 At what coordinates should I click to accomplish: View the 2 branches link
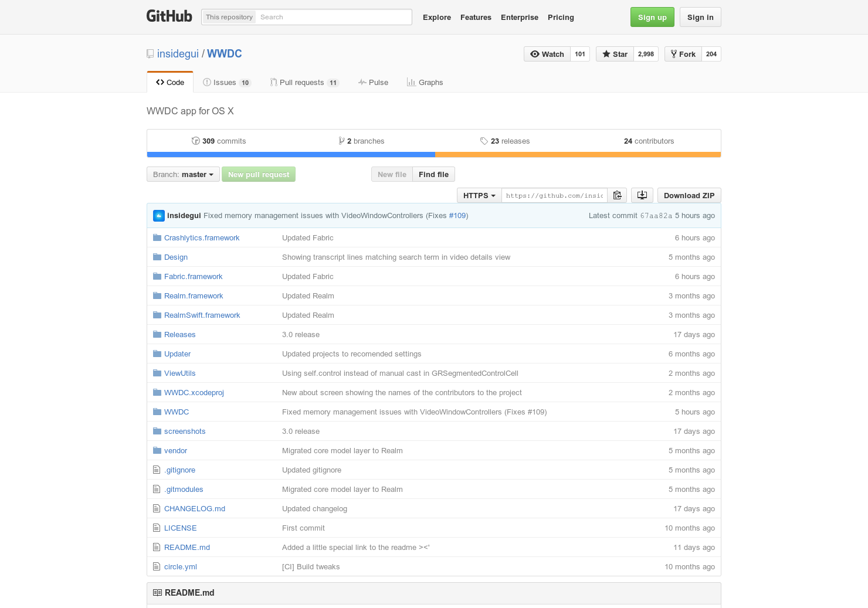click(361, 141)
